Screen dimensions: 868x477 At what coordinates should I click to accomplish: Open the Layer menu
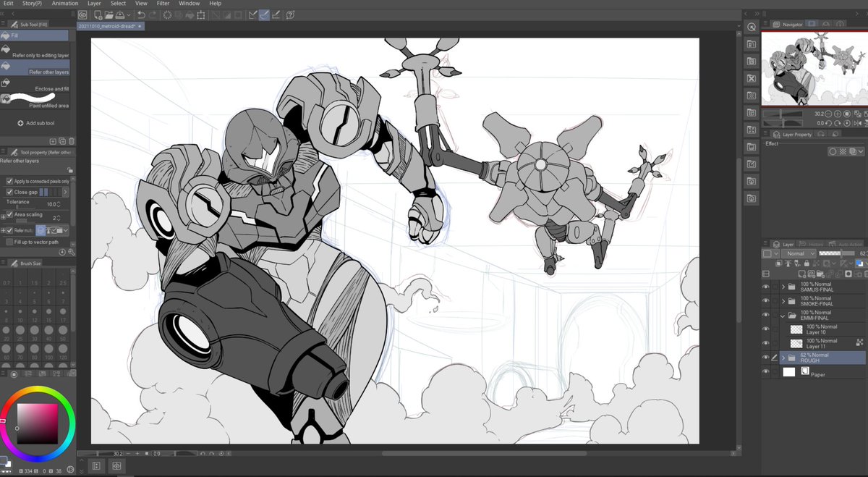pos(94,4)
